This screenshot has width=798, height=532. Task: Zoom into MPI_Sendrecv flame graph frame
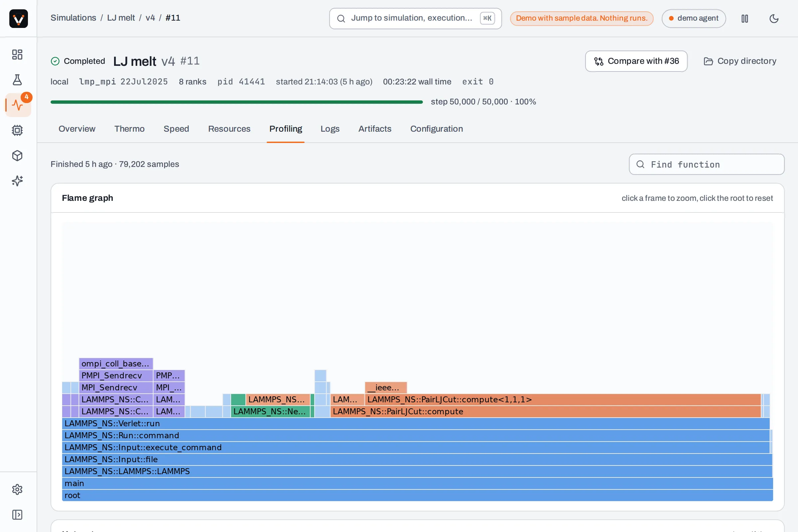(x=116, y=387)
